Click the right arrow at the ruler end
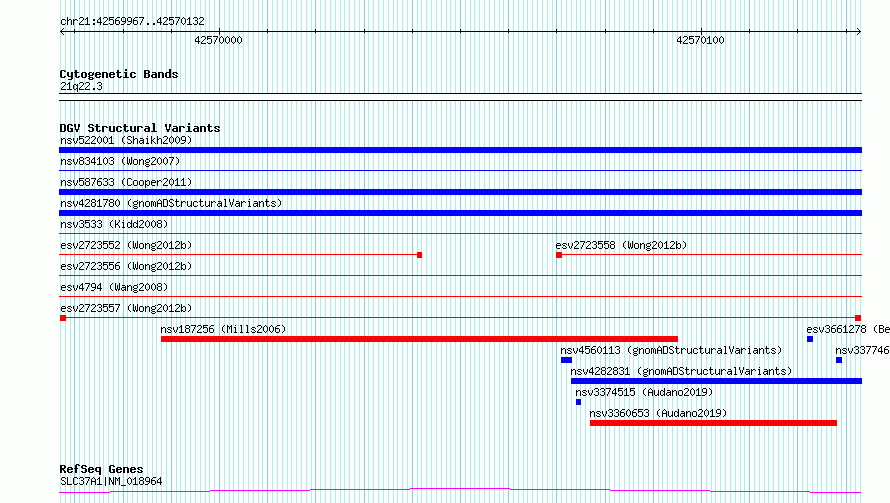Image resolution: width=890 pixels, height=503 pixels. click(858, 32)
